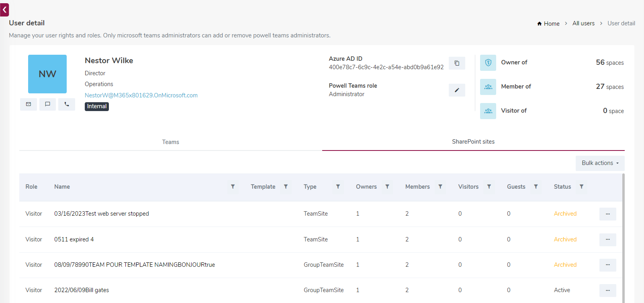This screenshot has width=644, height=303.
Task: Click the Internal badge
Action: coord(97,106)
